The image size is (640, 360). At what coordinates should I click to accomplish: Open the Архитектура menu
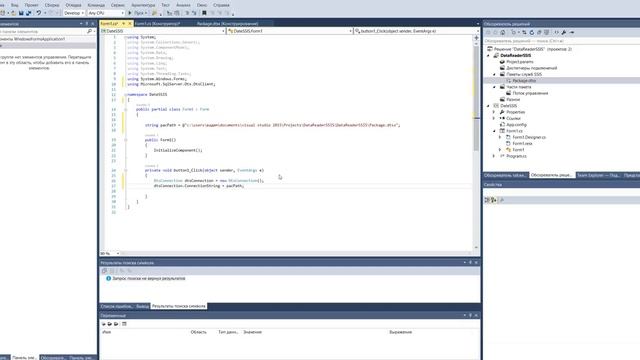(143, 5)
